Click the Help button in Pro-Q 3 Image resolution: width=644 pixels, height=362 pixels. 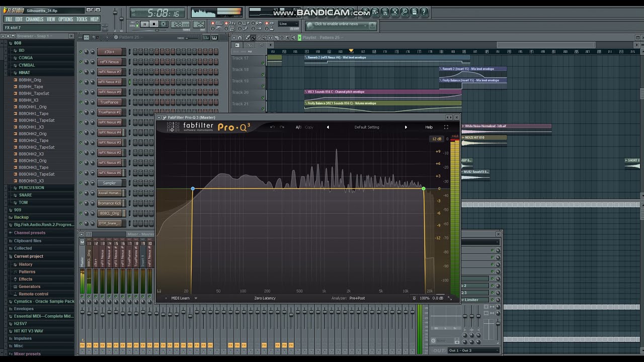click(x=429, y=127)
